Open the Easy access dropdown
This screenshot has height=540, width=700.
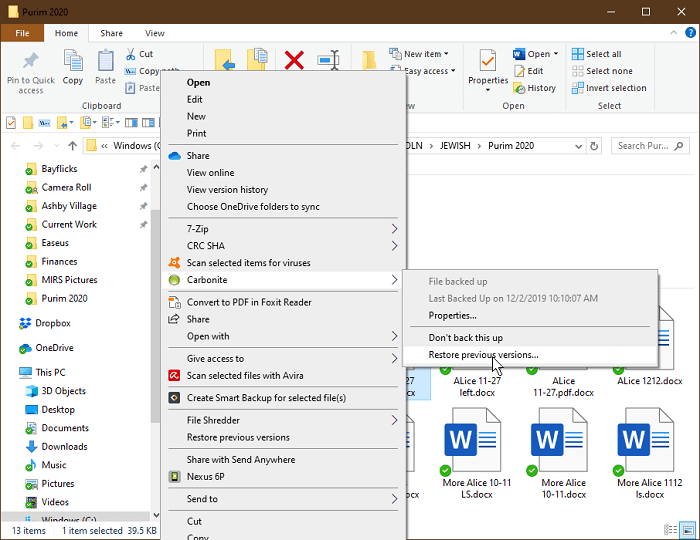tap(423, 71)
